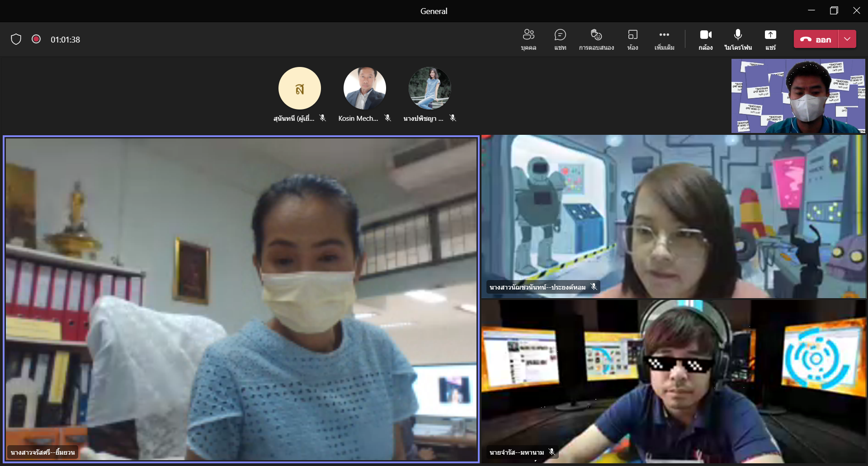
Task: Select the นางปพิชญา participant avatar
Action: [x=430, y=88]
